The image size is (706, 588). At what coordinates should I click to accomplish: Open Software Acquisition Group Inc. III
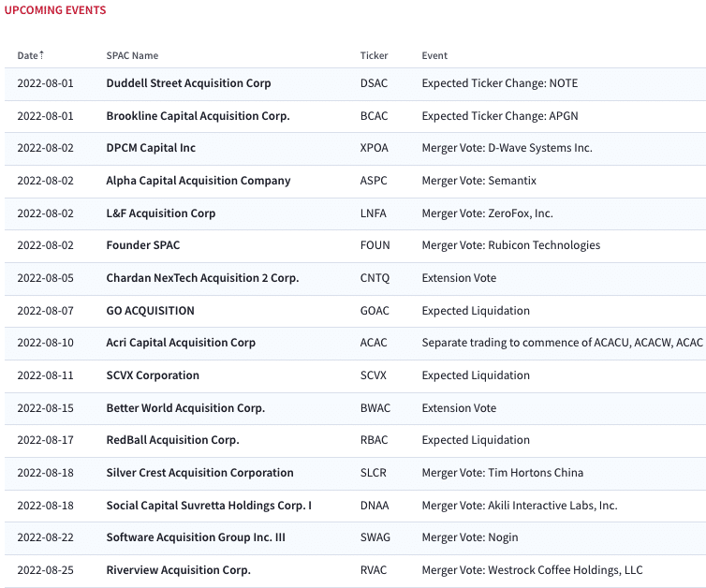pos(196,537)
